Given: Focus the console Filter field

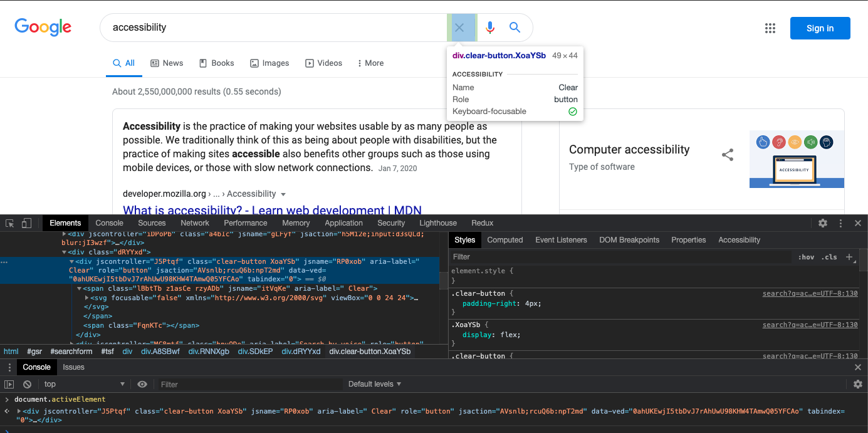Looking at the screenshot, I should pos(249,384).
